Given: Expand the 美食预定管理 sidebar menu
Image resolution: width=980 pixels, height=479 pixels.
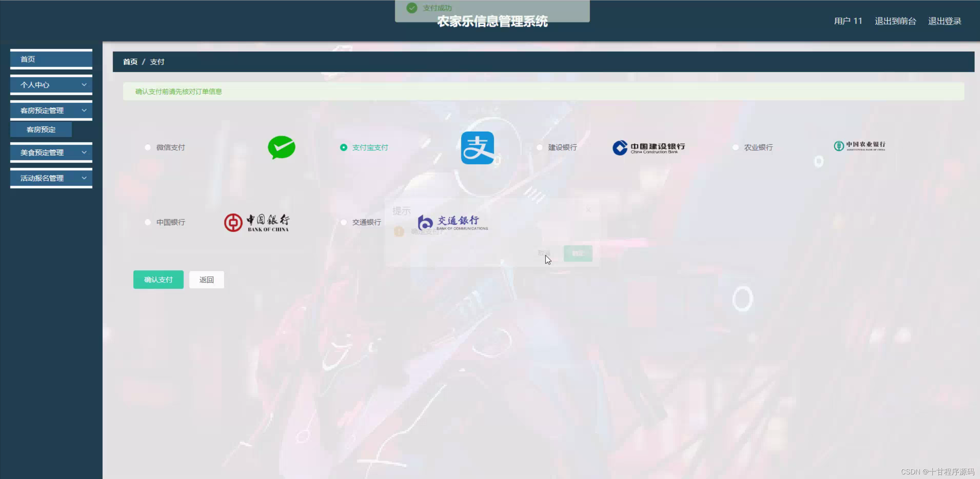Looking at the screenshot, I should point(51,152).
